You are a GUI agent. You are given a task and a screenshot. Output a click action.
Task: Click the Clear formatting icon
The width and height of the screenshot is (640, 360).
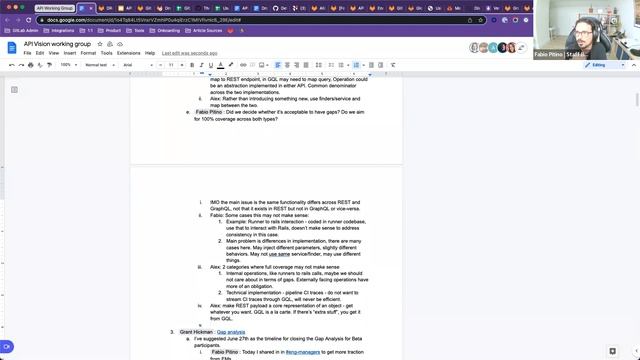pyautogui.click(x=393, y=65)
